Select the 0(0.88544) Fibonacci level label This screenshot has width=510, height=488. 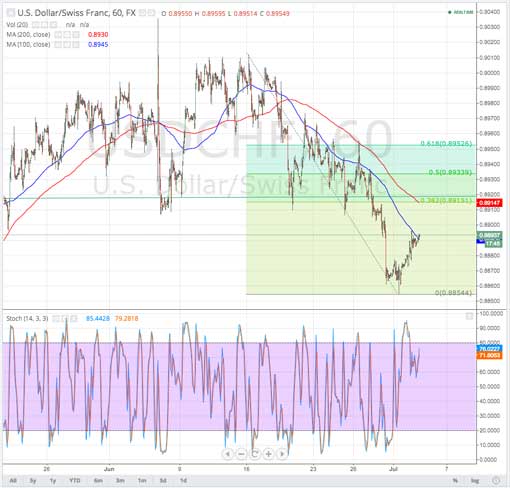click(x=453, y=292)
